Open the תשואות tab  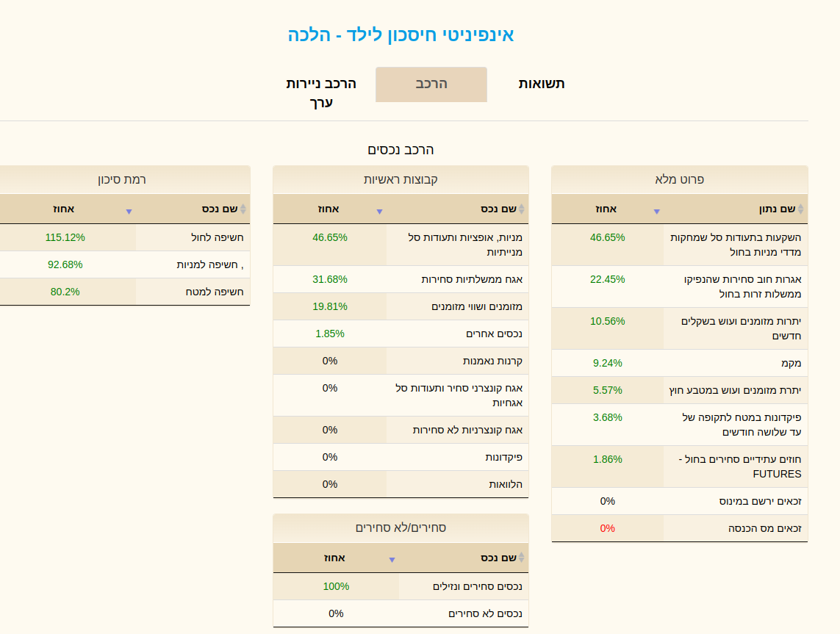541,84
